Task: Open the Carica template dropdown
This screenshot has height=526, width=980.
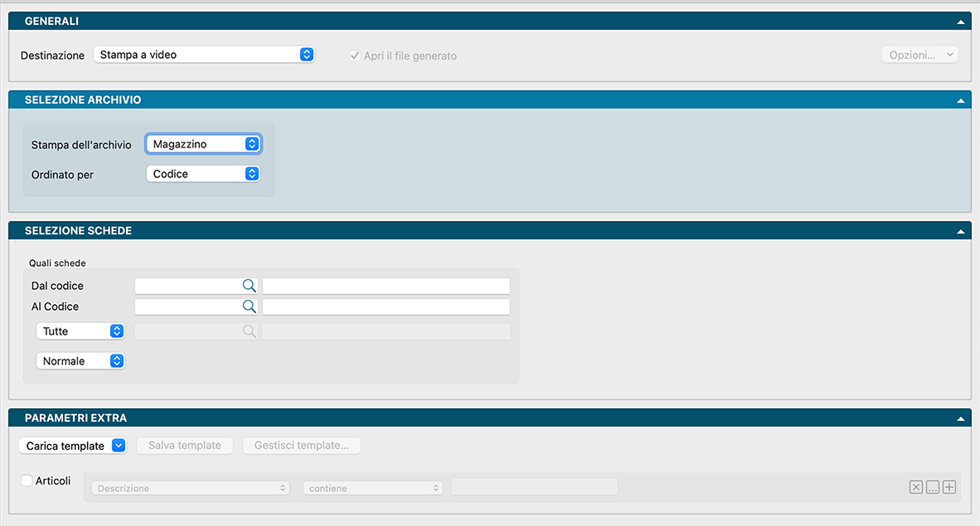Action: point(72,446)
